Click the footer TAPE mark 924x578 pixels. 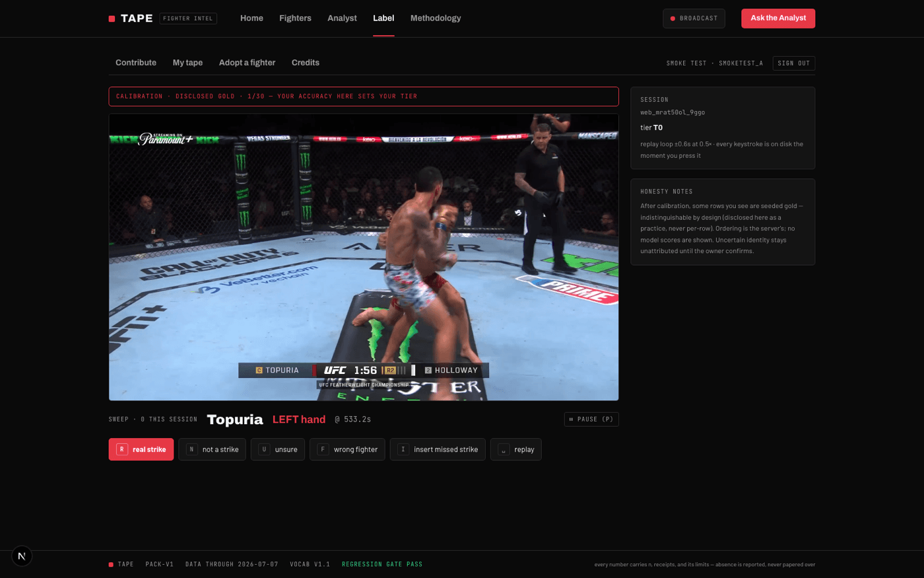121,564
